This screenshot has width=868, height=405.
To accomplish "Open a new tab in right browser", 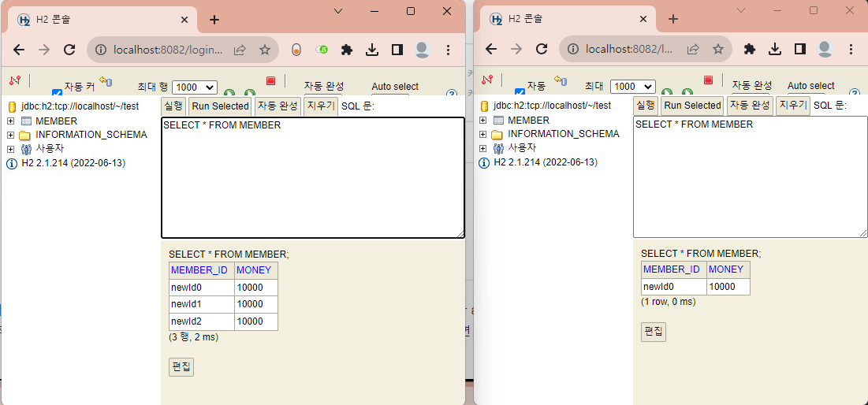I will (x=673, y=20).
